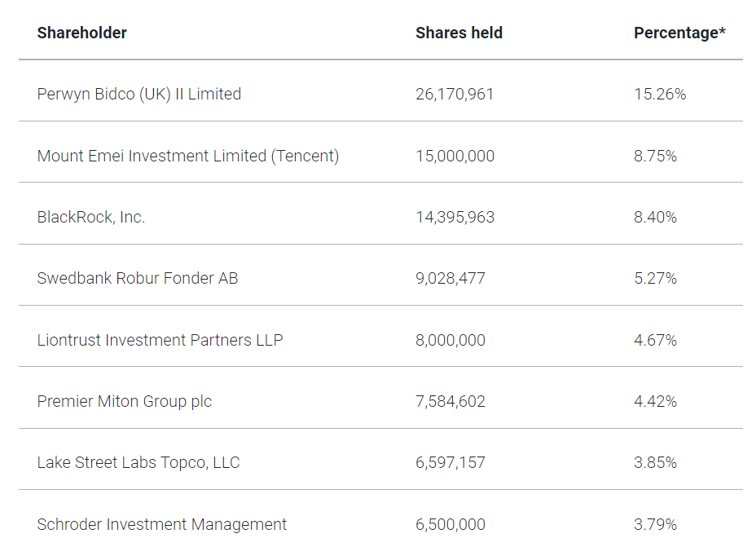This screenshot has width=756, height=547.
Task: Select the 15,000,000 shares held value
Action: click(x=455, y=156)
